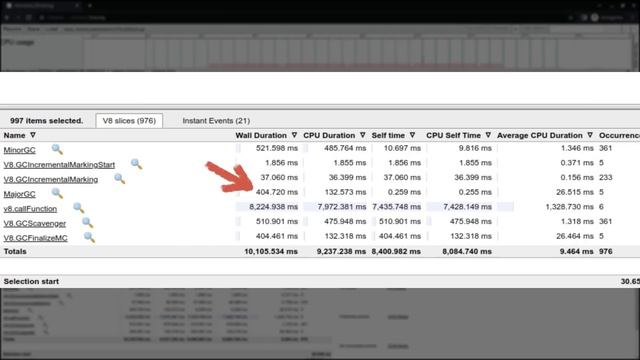Select the 7,435.748 ms self time cell
The width and height of the screenshot is (640, 360).
point(396,207)
